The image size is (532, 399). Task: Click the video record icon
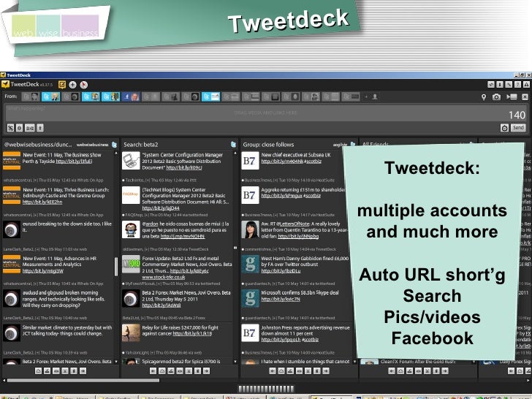(512, 97)
